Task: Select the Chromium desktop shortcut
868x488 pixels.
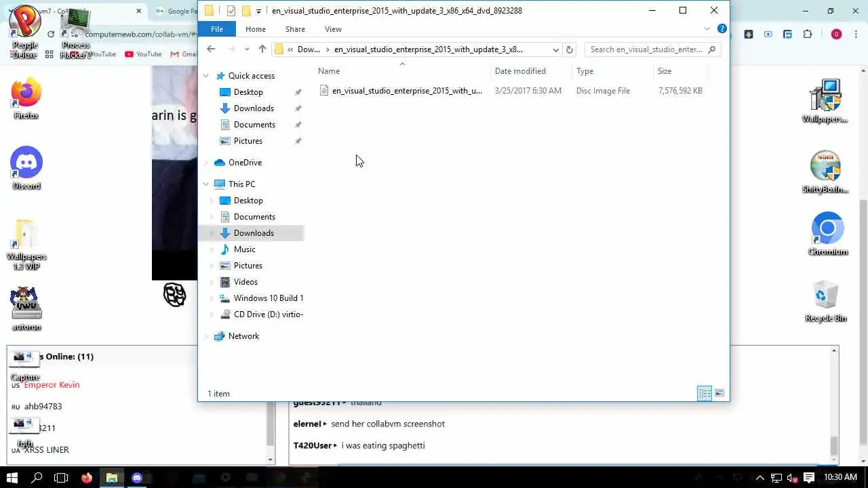Action: [827, 235]
